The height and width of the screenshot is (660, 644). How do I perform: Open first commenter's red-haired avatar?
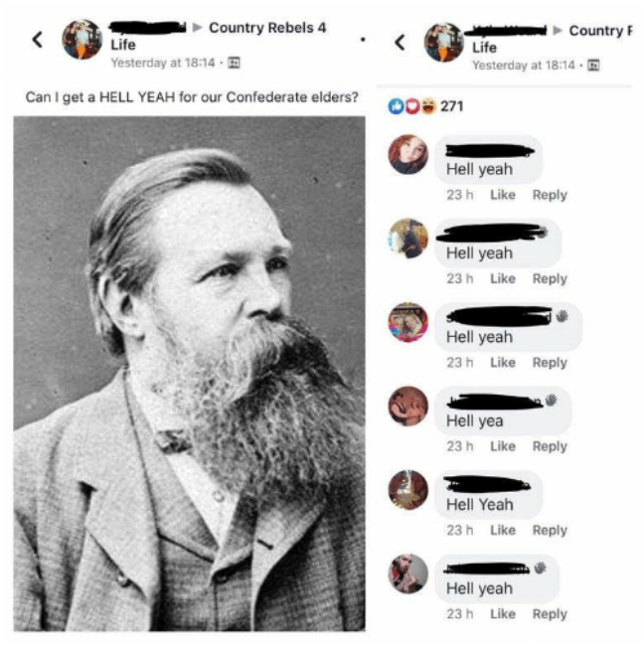tap(407, 154)
